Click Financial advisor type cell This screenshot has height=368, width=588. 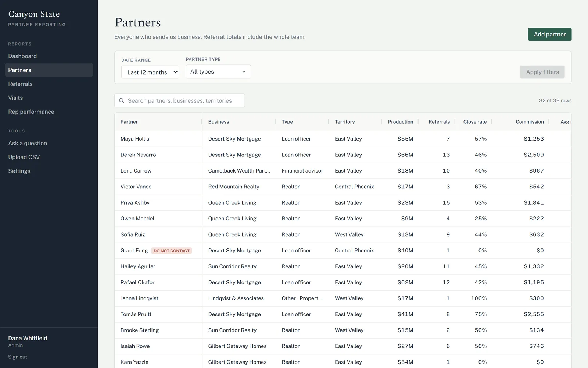302,171
